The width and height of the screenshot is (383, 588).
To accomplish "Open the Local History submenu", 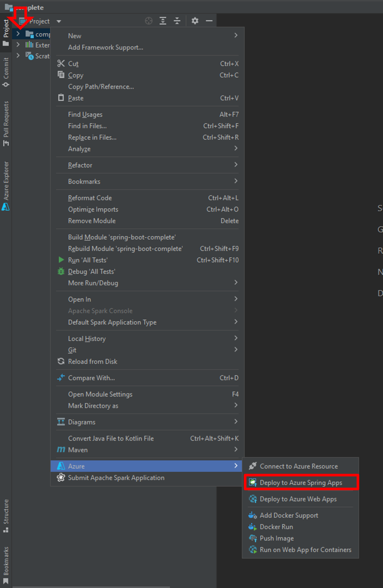I will [147, 338].
